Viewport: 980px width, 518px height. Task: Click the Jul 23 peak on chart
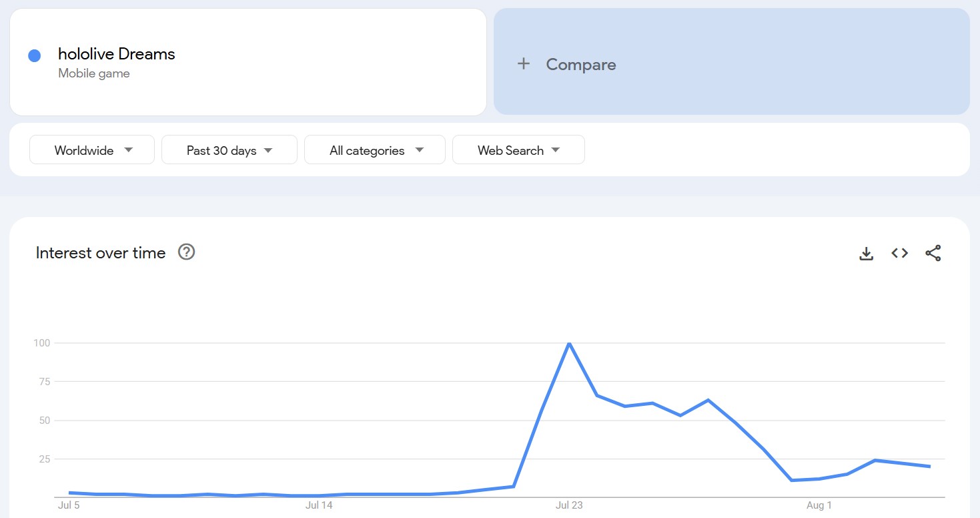click(568, 343)
